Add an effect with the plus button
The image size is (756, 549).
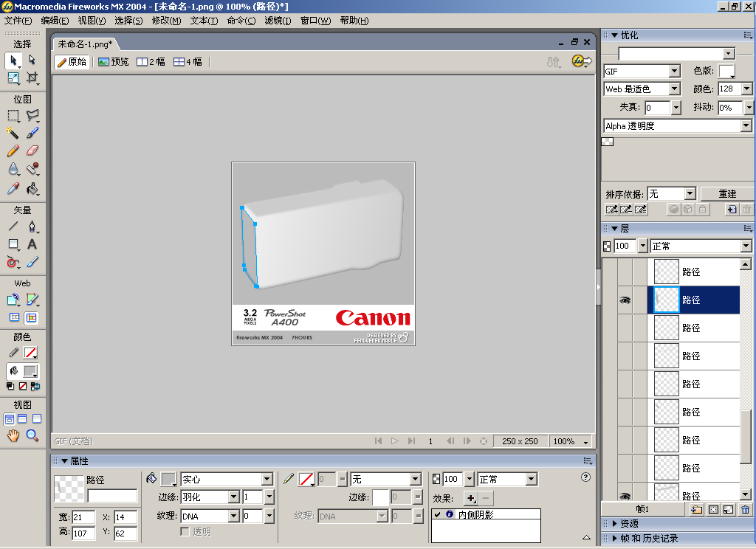pos(471,498)
